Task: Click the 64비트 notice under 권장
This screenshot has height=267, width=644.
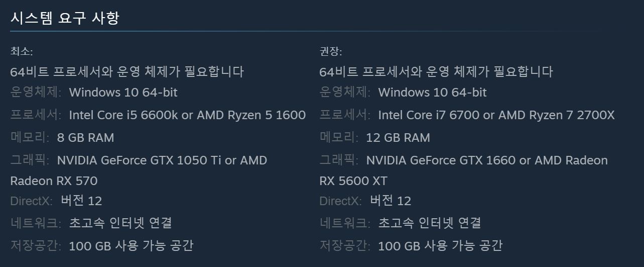Action: [x=436, y=71]
